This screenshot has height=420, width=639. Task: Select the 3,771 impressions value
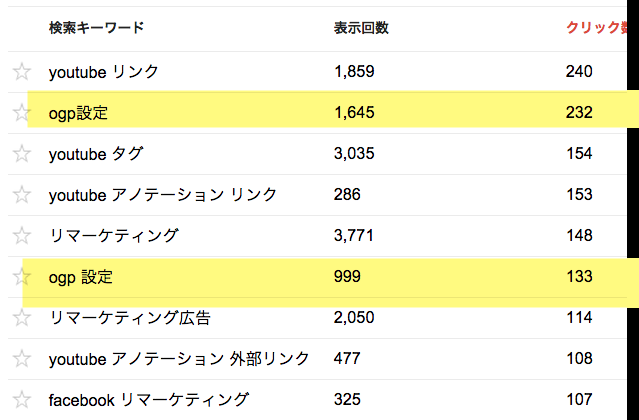click(353, 235)
